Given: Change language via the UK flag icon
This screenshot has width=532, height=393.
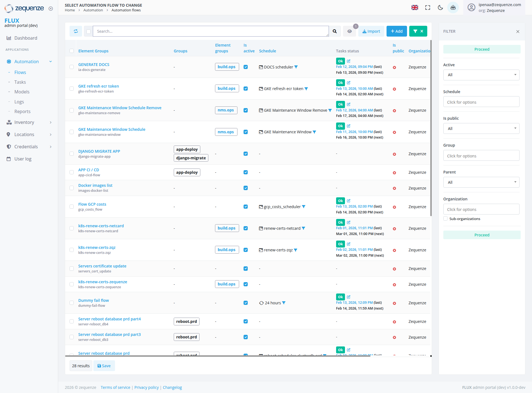Looking at the screenshot, I should point(415,7).
